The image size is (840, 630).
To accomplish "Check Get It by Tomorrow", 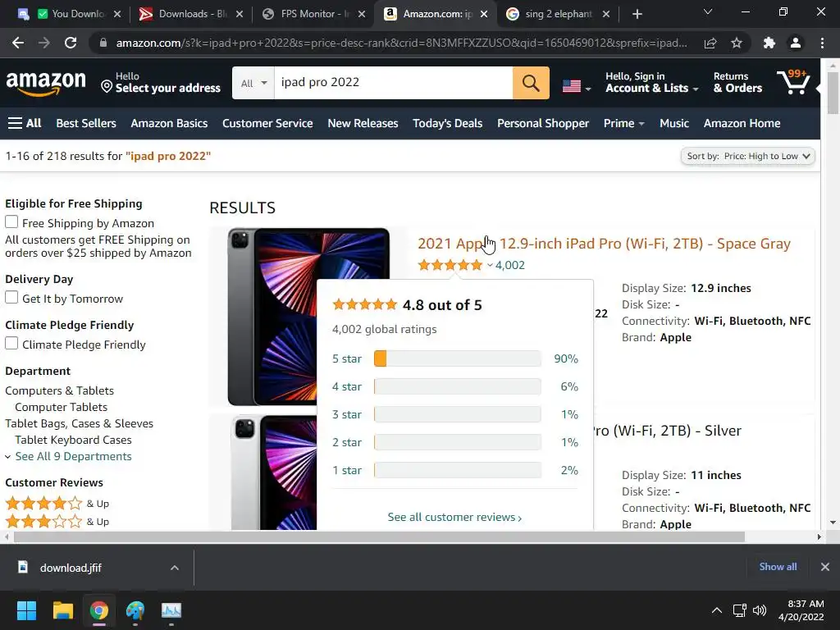I will coord(11,297).
